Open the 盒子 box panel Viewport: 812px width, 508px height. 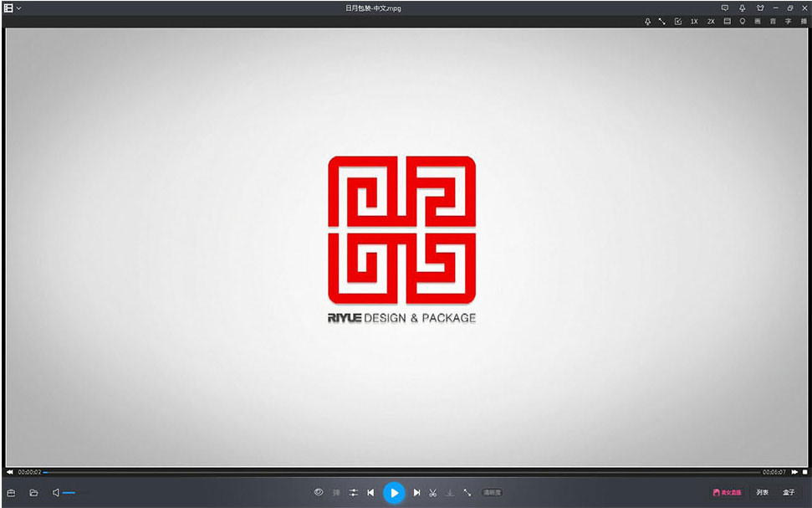(789, 492)
